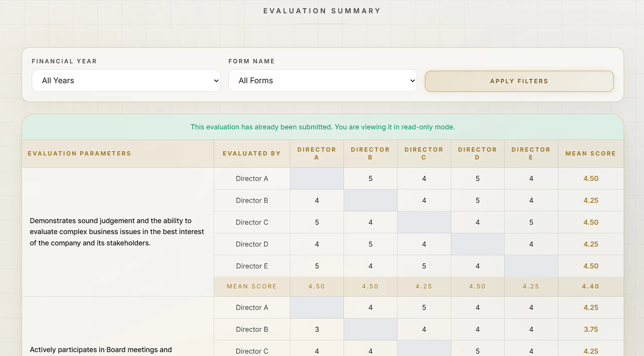Open the Form Name dropdown
This screenshot has height=356, width=644.
click(322, 81)
